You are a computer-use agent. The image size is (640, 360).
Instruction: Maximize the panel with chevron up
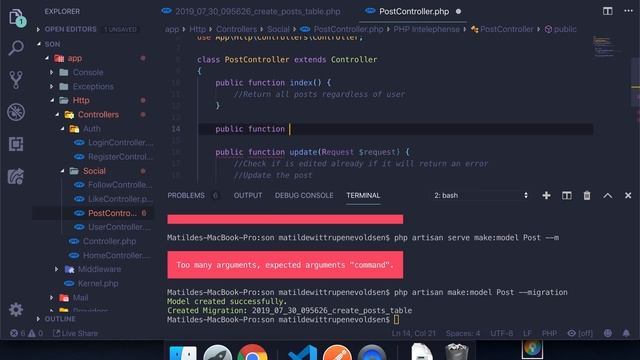coord(607,196)
